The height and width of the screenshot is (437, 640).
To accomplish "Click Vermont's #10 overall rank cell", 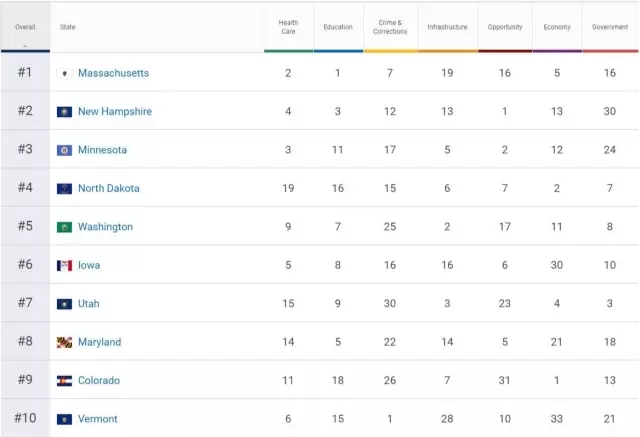I will pos(25,418).
